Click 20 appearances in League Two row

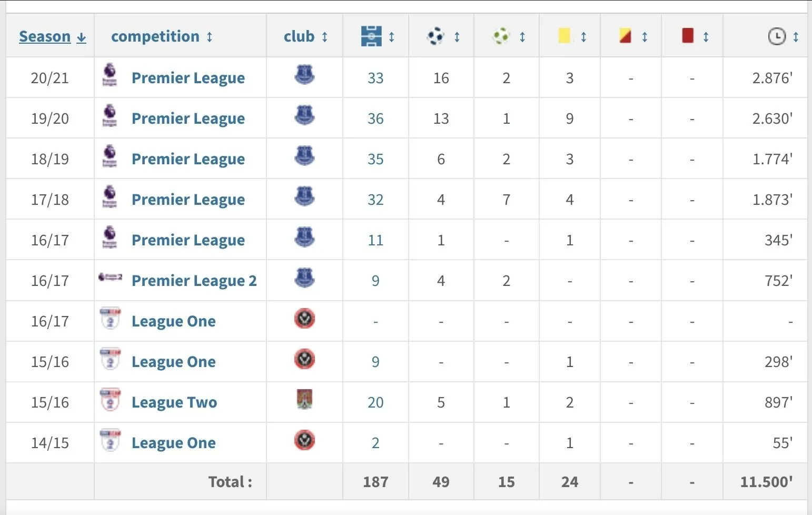coord(375,402)
